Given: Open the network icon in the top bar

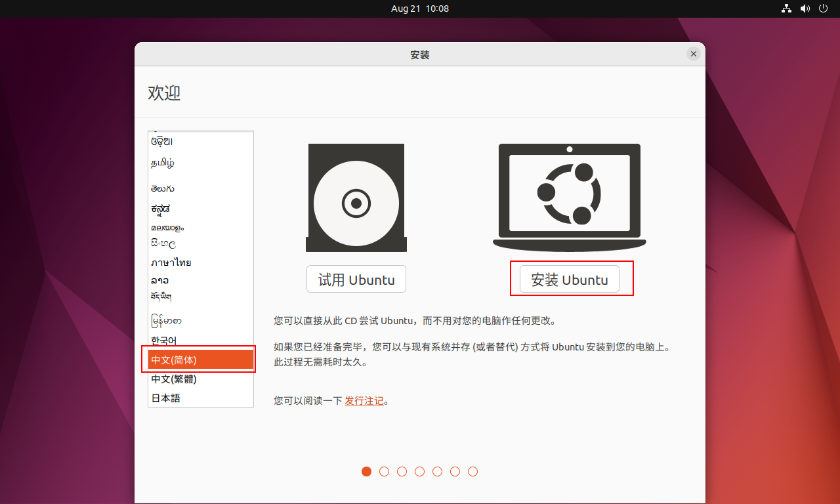Looking at the screenshot, I should (x=786, y=9).
